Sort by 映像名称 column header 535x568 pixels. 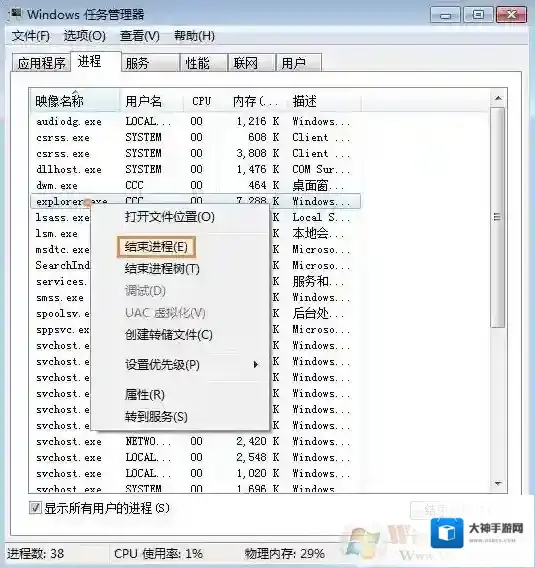pyautogui.click(x=74, y=101)
